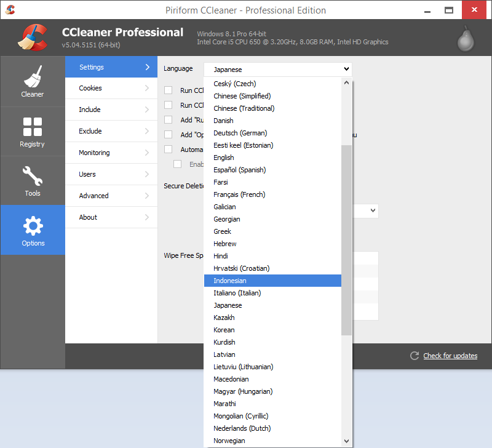492x448 pixels.
Task: Open the Include tab
Action: (x=111, y=110)
